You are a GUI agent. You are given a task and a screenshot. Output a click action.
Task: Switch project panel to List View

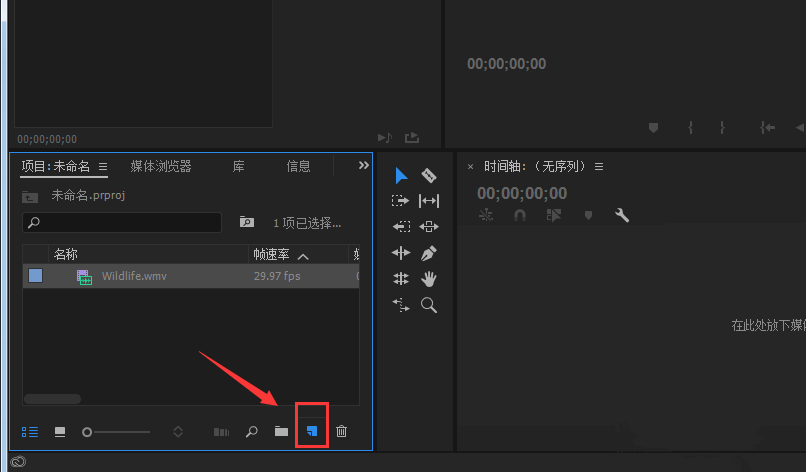(x=30, y=432)
